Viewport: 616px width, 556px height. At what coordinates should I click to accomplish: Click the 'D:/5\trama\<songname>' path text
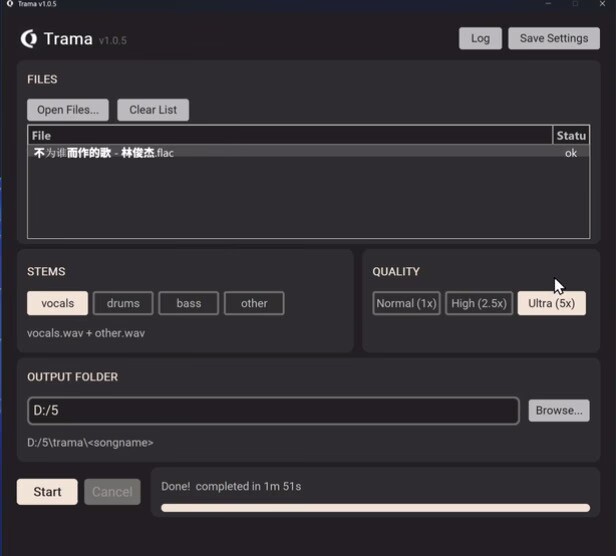[x=90, y=443]
